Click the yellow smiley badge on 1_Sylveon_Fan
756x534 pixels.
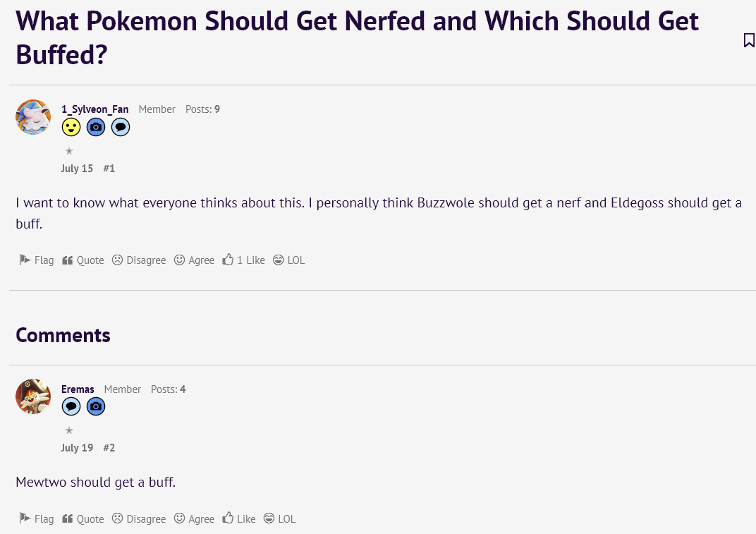(71, 128)
